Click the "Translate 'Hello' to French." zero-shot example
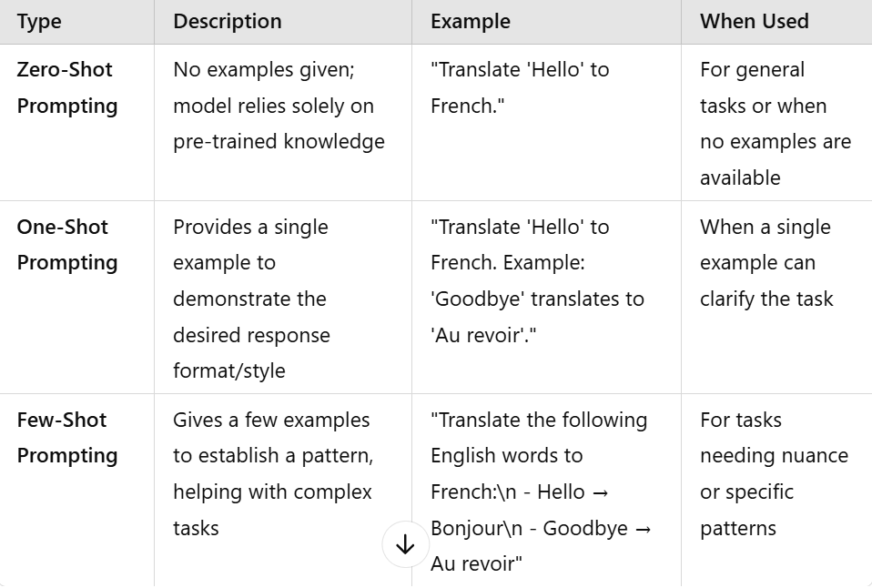The width and height of the screenshot is (872, 588). (520, 88)
